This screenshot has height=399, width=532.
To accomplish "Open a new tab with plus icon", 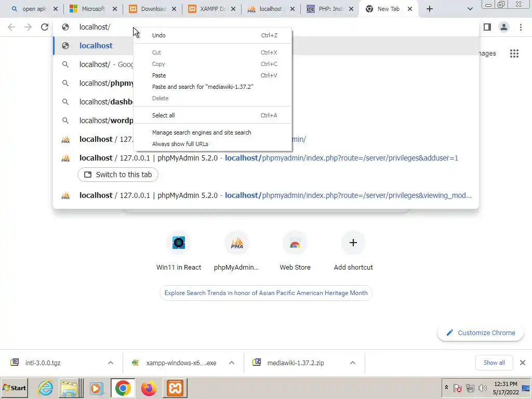I will (x=430, y=9).
